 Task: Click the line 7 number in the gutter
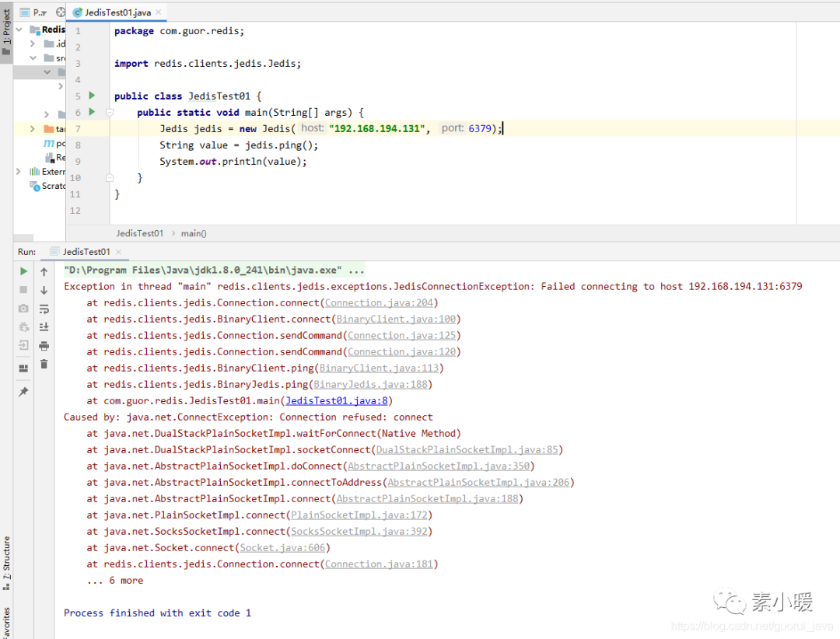(x=78, y=128)
